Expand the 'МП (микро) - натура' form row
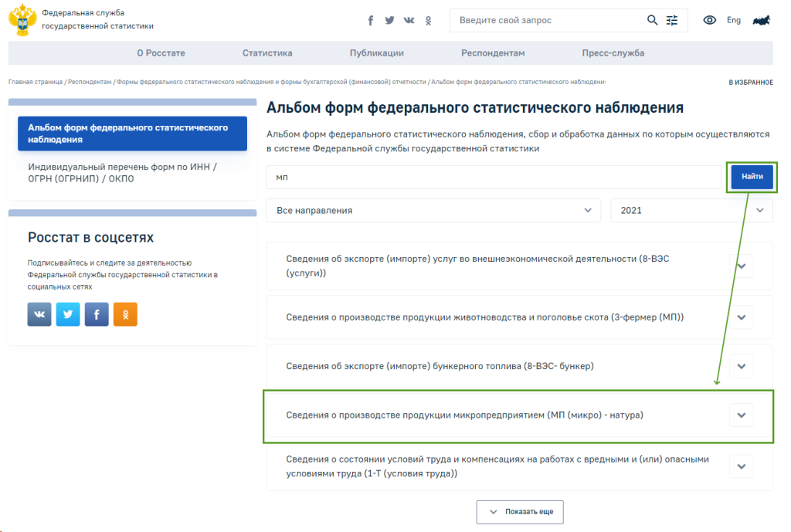The width and height of the screenshot is (791, 532). pos(741,415)
